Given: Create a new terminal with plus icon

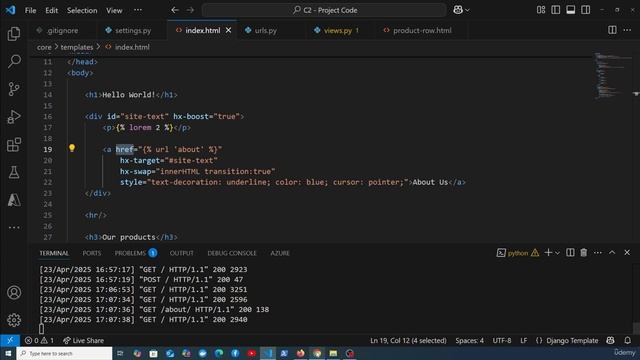Looking at the screenshot, I should [548, 253].
